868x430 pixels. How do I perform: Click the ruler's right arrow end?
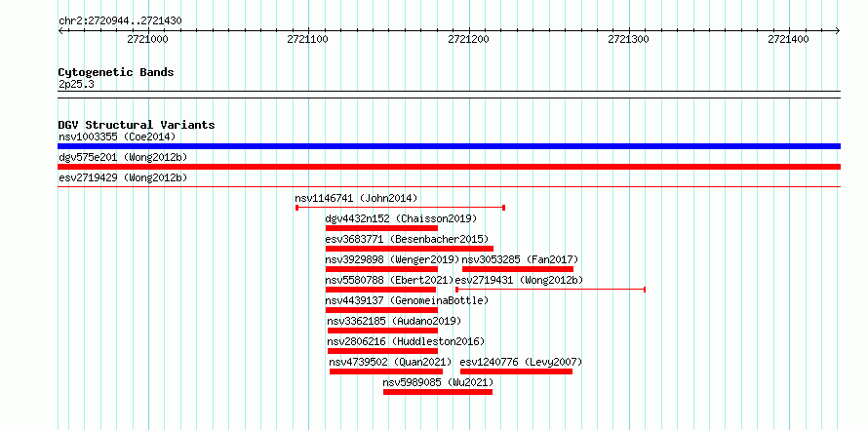[838, 31]
